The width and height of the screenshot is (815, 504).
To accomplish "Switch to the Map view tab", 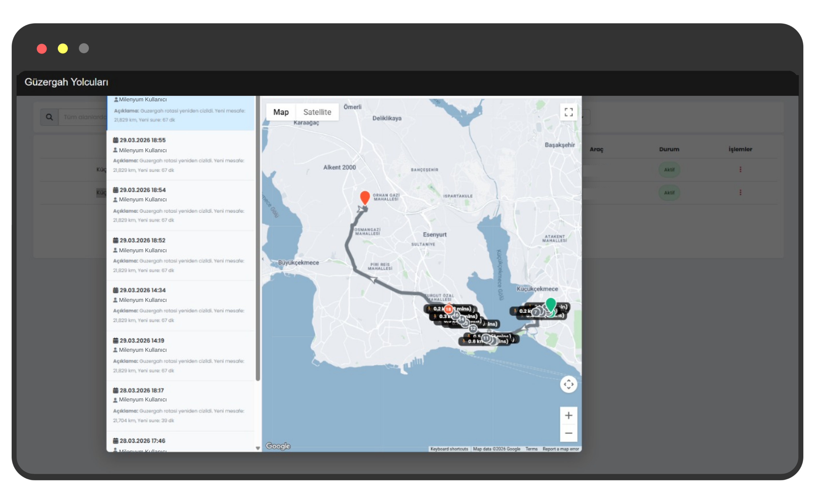I will [x=281, y=112].
